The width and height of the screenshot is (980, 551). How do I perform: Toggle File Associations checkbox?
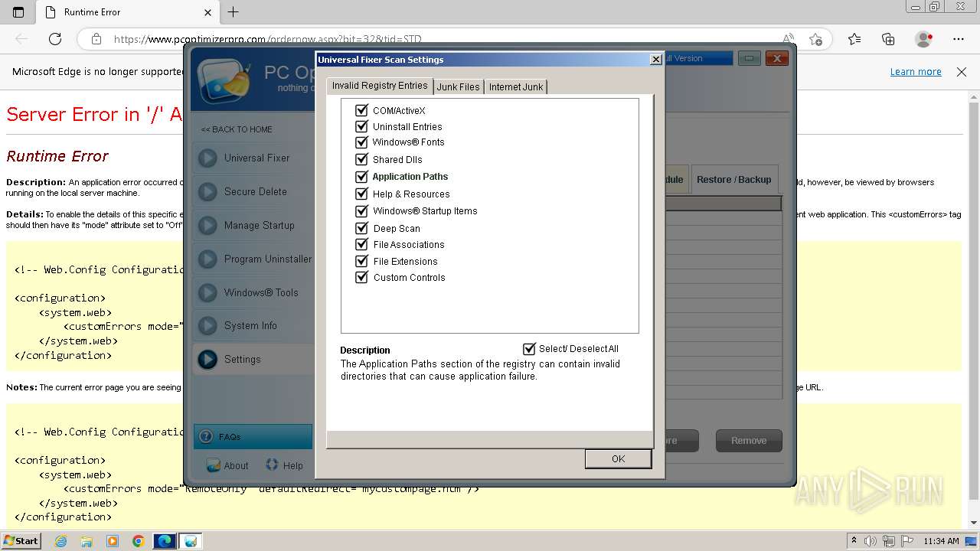pos(362,244)
